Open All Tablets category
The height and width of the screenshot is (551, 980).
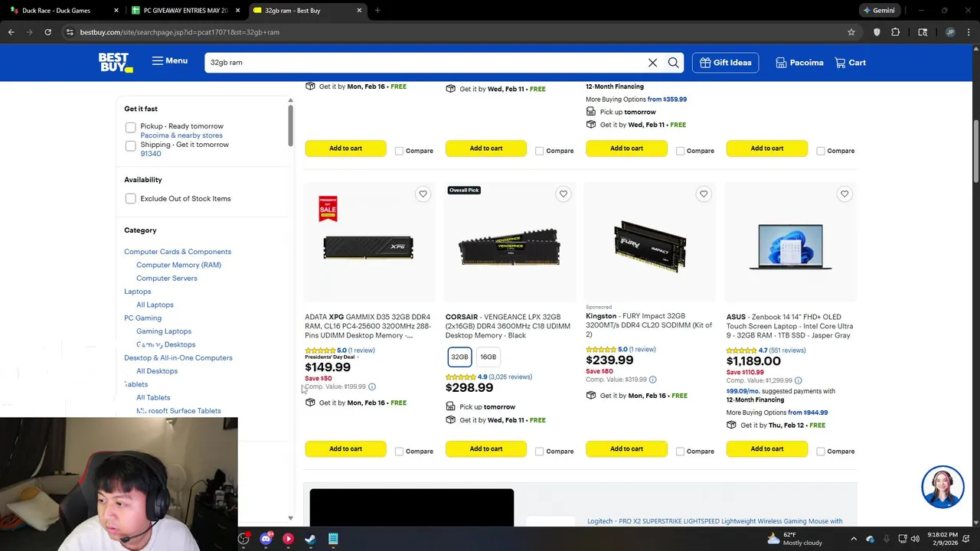153,398
